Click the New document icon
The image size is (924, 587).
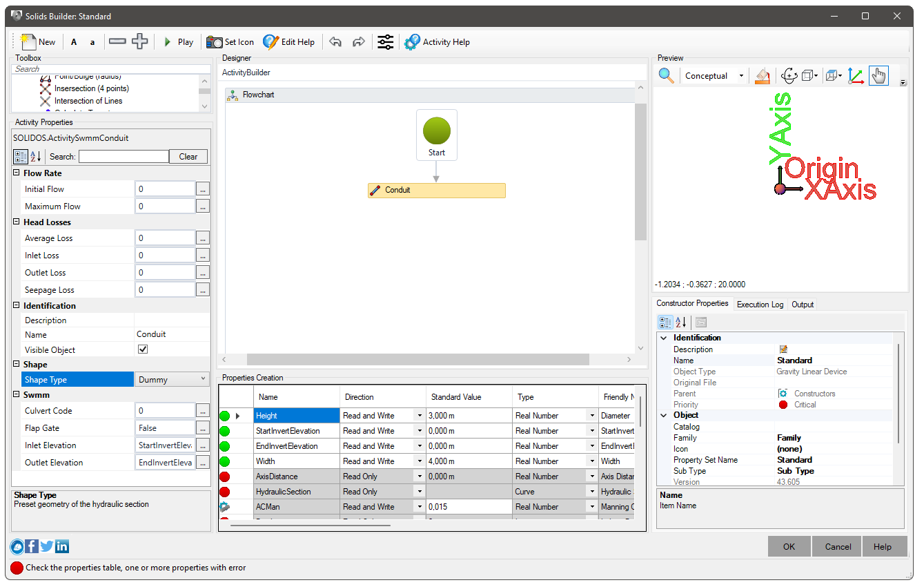click(x=28, y=41)
